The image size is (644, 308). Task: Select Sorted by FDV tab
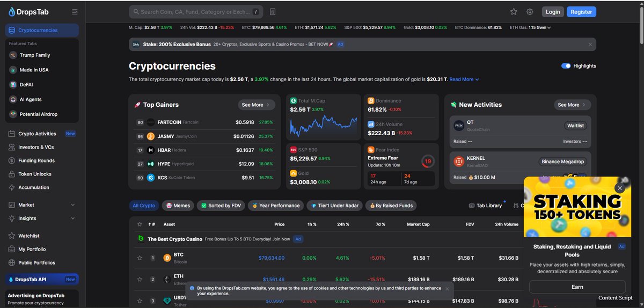click(221, 206)
